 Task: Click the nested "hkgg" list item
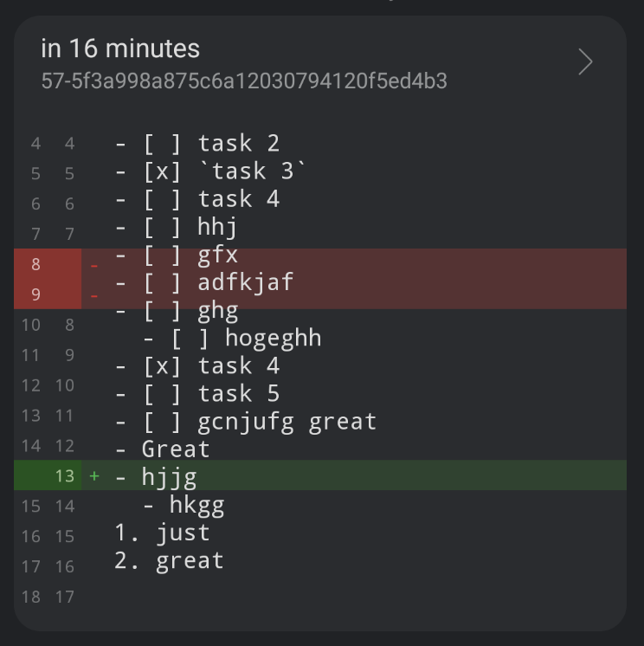196,504
